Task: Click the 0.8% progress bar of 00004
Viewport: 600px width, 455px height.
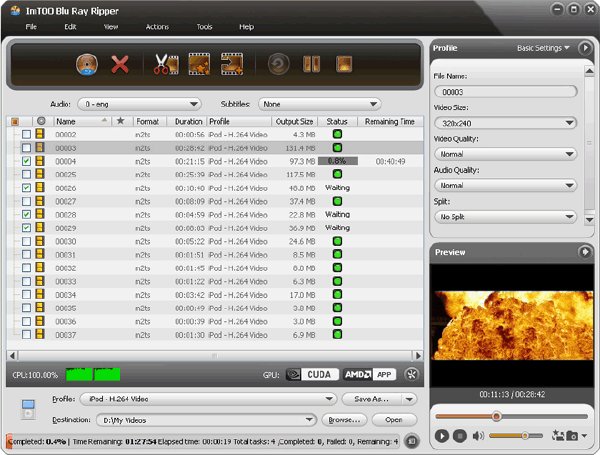Action: click(338, 161)
